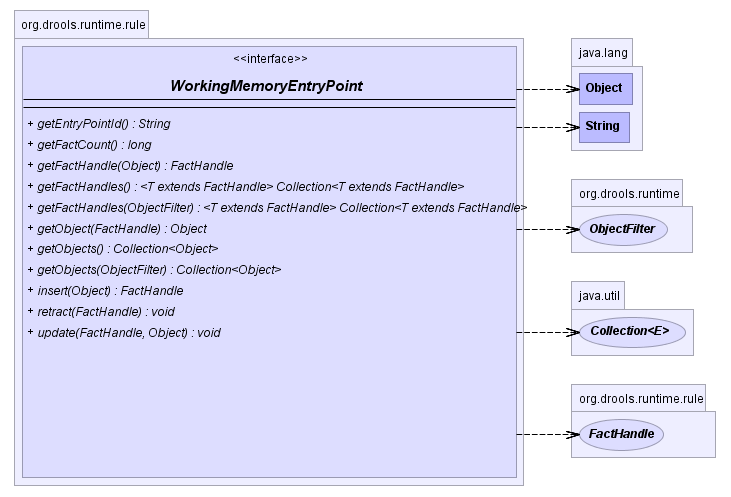This screenshot has width=731, height=497.
Task: Click the retract(FactHandle) method
Action: coord(101,312)
